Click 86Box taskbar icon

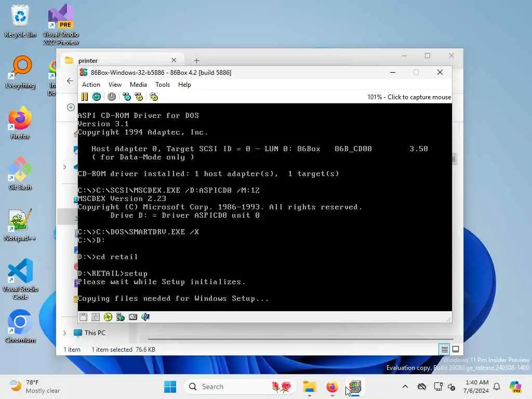click(354, 387)
